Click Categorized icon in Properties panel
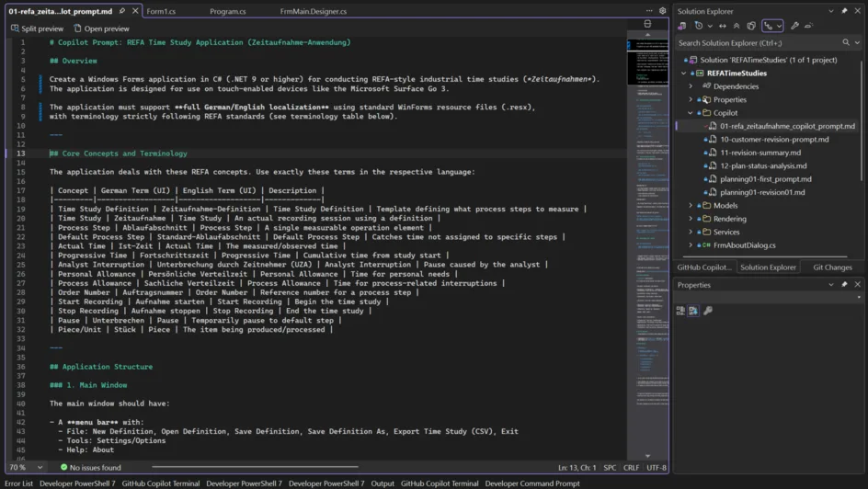The width and height of the screenshot is (868, 489). 680,311
